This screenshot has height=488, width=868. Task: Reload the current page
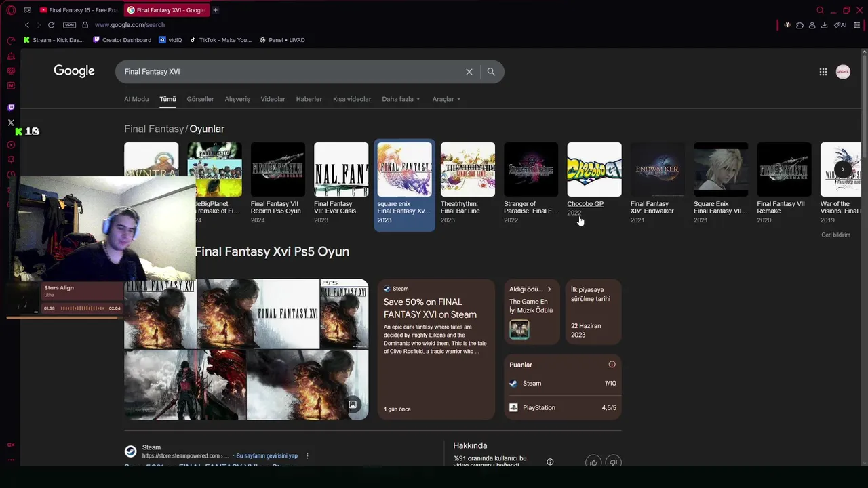pyautogui.click(x=51, y=25)
